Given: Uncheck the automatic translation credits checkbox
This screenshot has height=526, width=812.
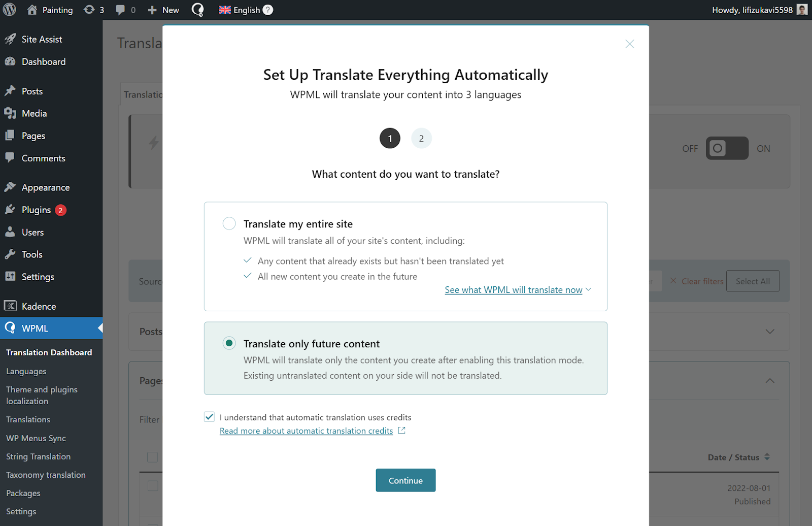Looking at the screenshot, I should coord(210,417).
